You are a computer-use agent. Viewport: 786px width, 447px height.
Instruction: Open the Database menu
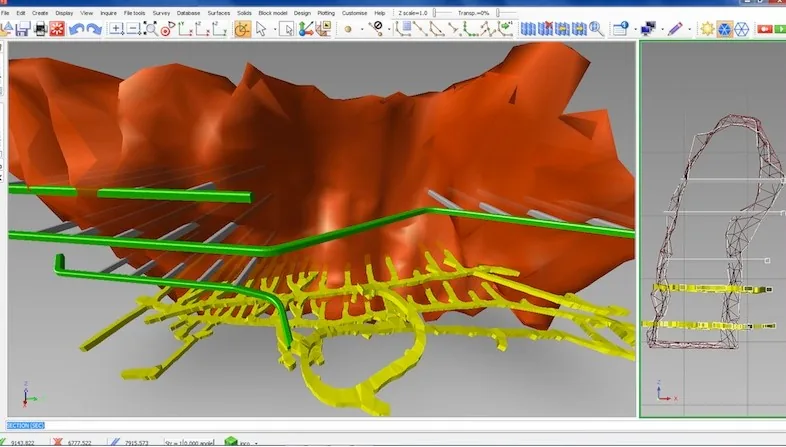[188, 13]
